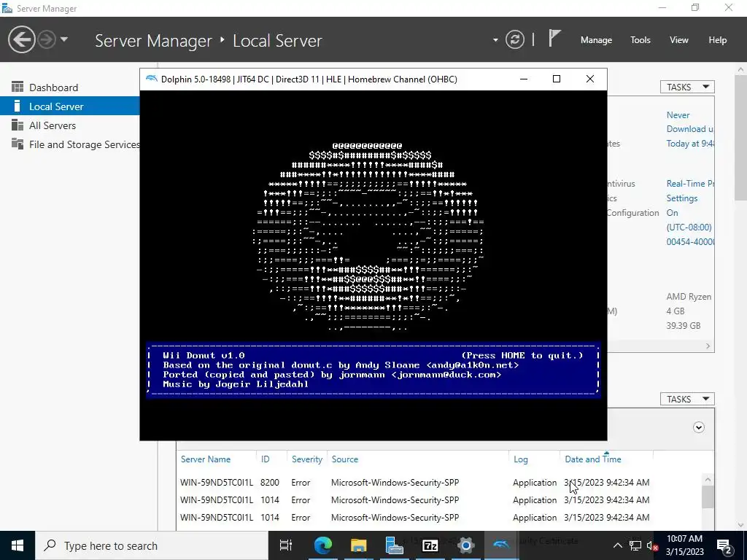Click the muted volume tray icon
This screenshot has width=747, height=560.
652,545
